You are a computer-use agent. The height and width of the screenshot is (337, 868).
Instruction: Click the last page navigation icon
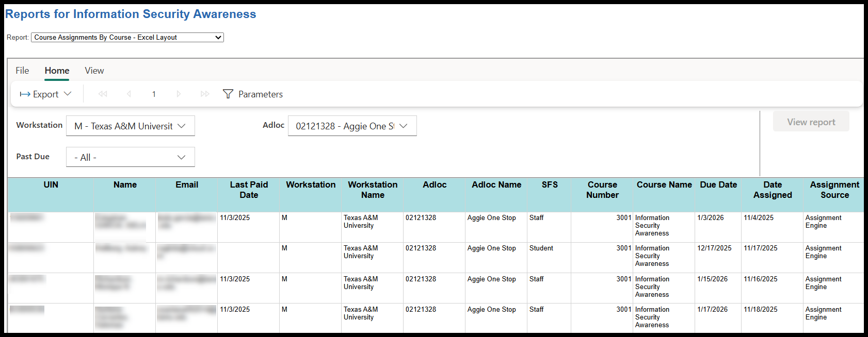click(205, 94)
